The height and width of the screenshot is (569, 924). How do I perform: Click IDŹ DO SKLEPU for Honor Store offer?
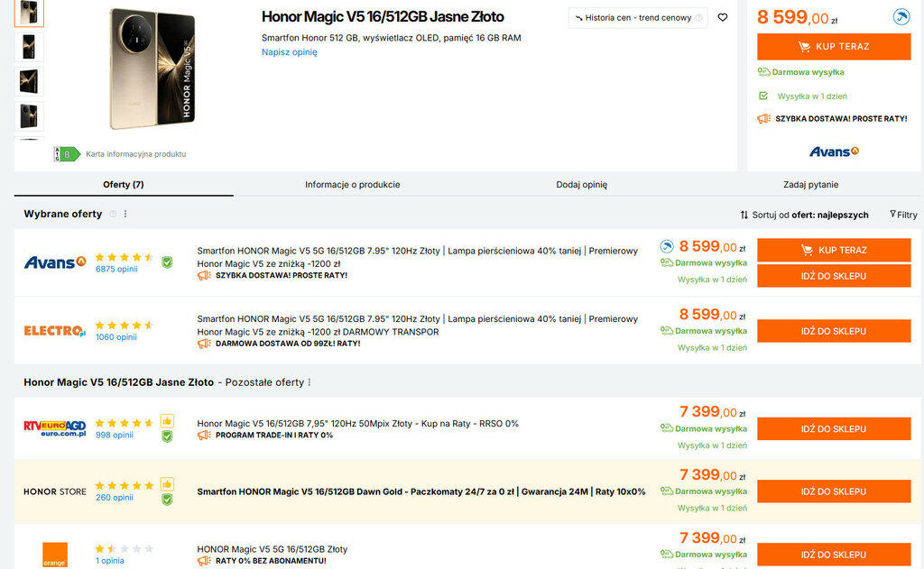click(x=833, y=491)
